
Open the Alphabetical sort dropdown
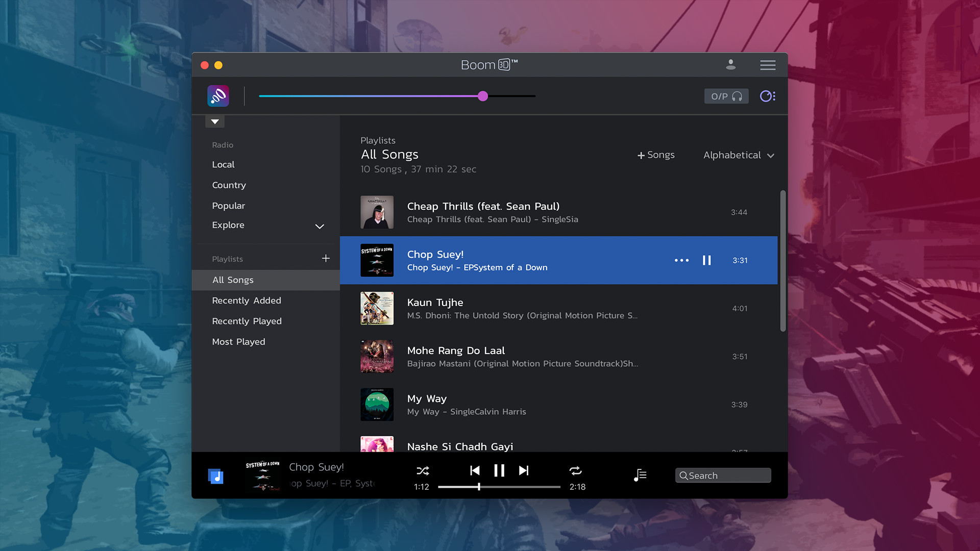click(739, 155)
